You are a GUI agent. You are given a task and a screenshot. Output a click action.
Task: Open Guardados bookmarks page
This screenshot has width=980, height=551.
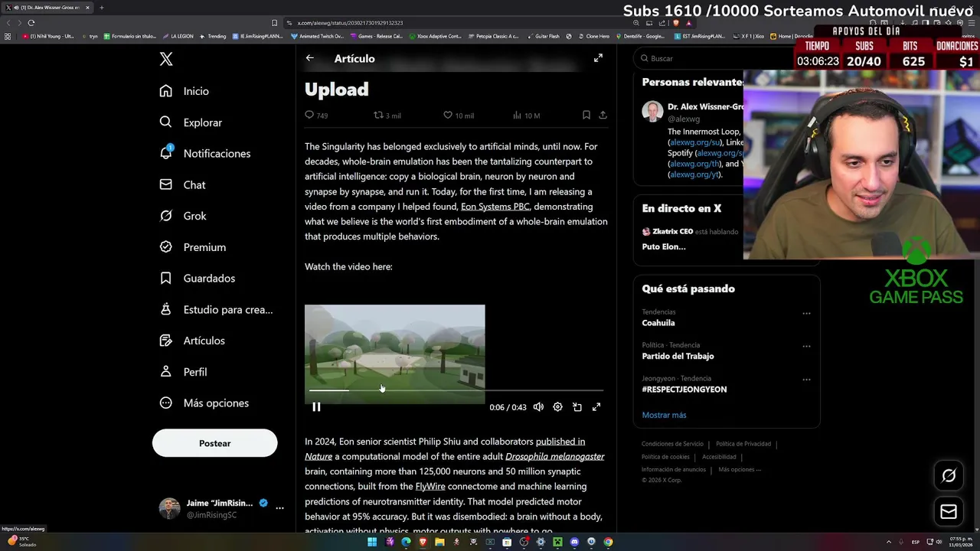(197, 278)
